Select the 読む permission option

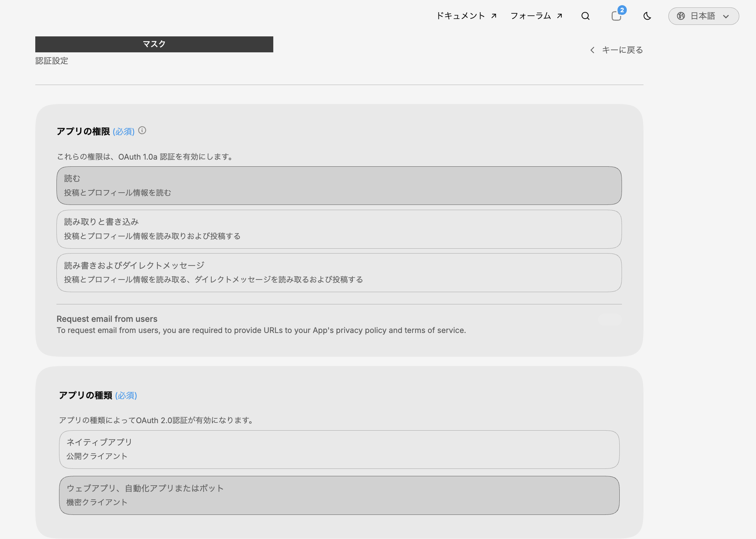tap(339, 186)
